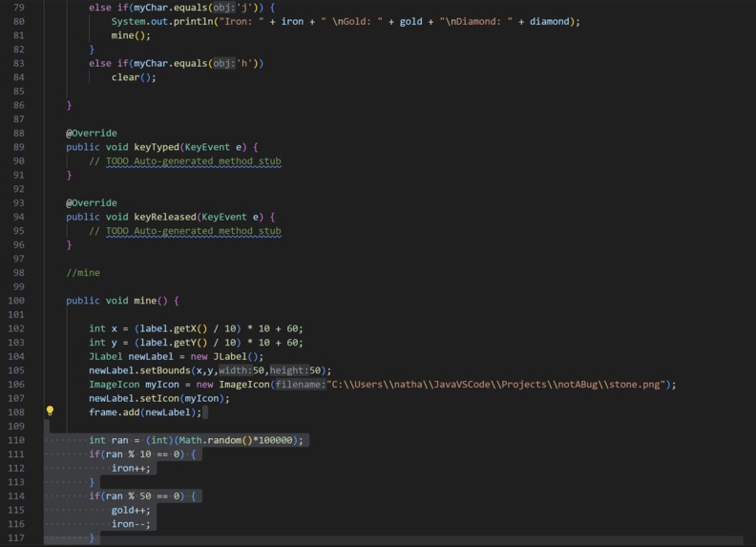Click the TODO comment on line 90

point(184,161)
